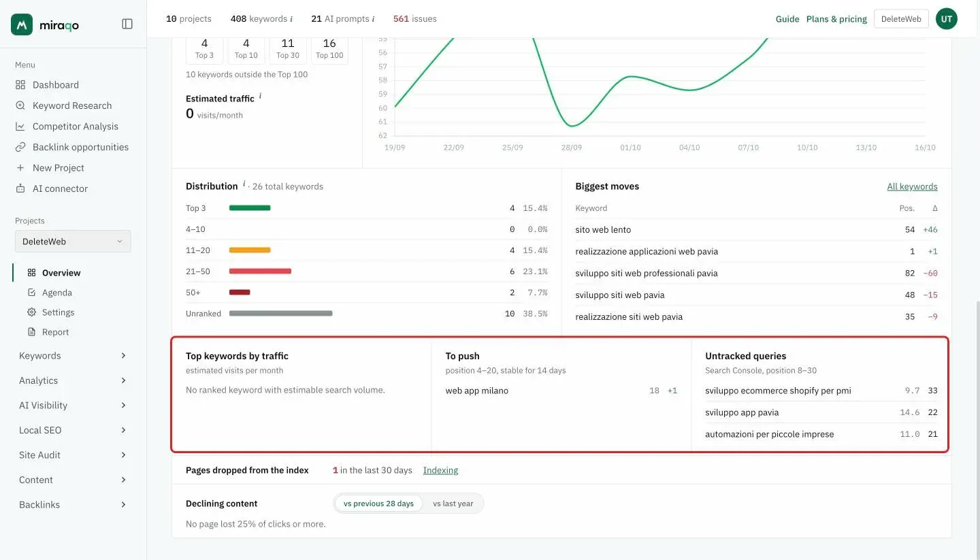Click info icon next to Distribution

(244, 184)
